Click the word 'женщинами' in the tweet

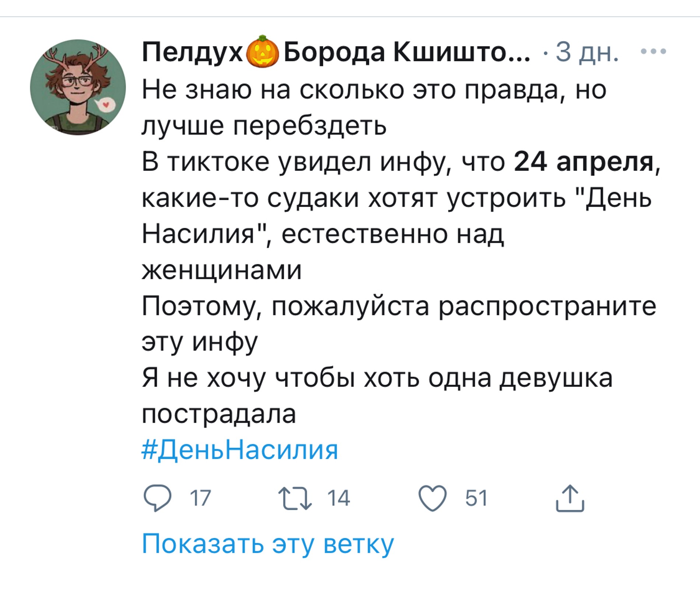(x=222, y=270)
